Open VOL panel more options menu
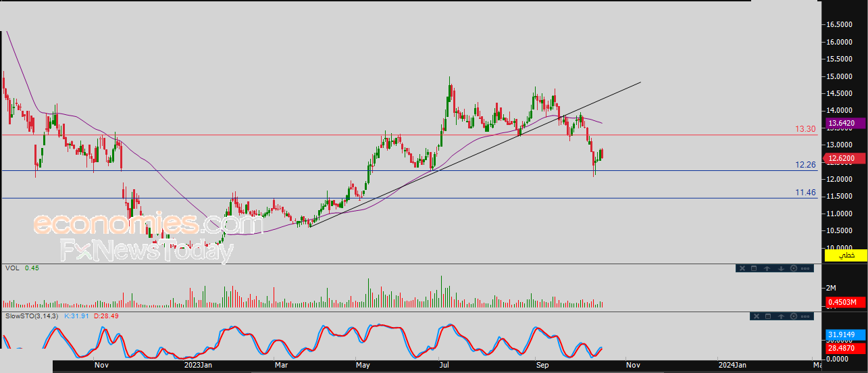This screenshot has width=868, height=373. point(805,268)
